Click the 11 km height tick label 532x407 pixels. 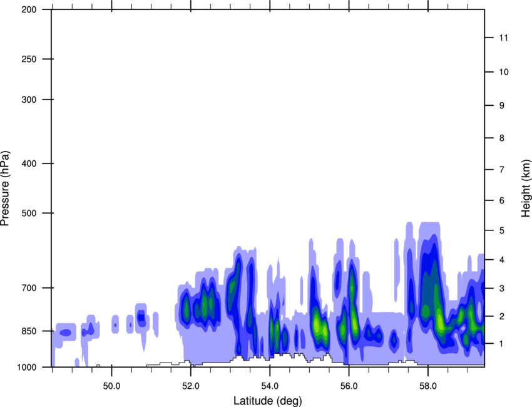504,38
